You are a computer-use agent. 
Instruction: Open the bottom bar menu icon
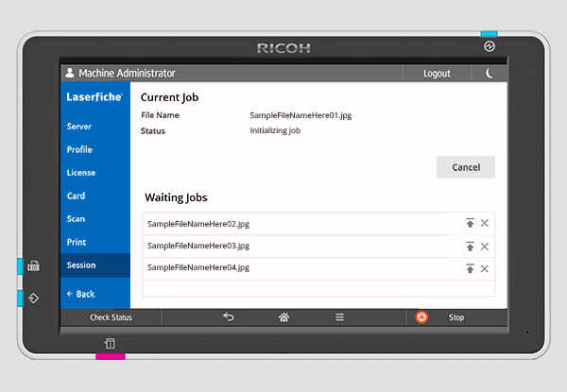[x=339, y=317]
